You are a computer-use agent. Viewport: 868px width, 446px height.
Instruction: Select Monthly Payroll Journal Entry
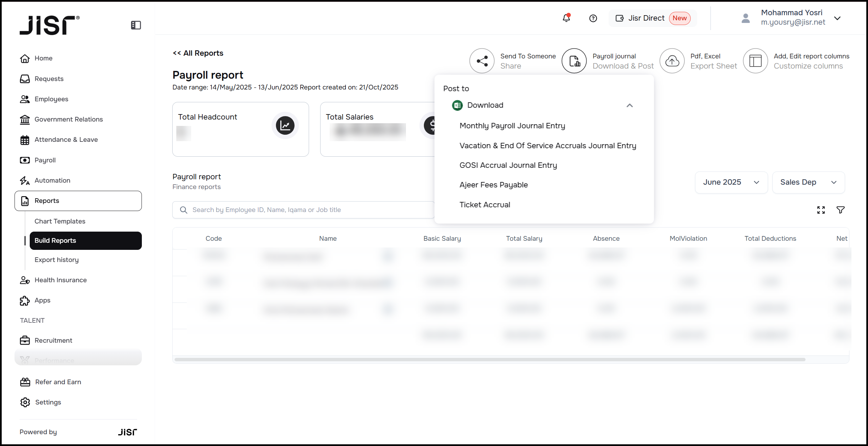point(512,126)
